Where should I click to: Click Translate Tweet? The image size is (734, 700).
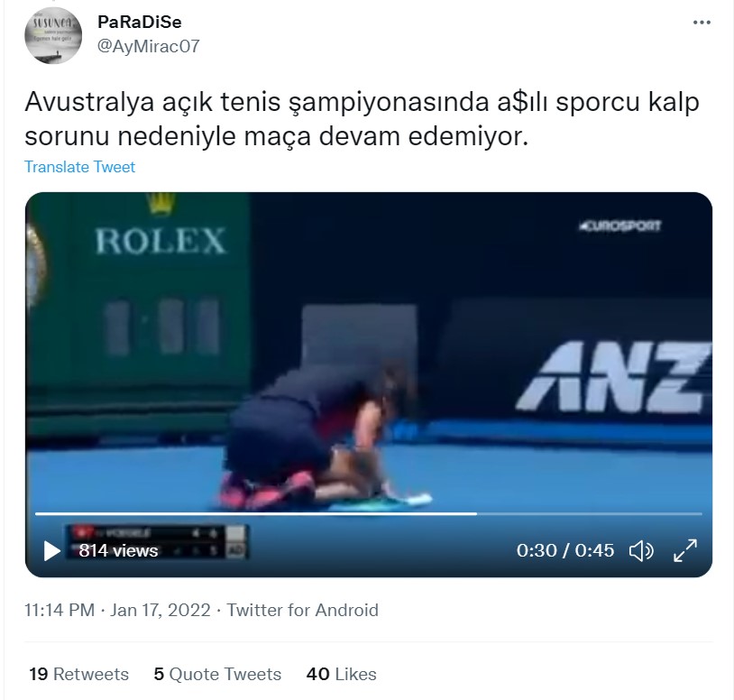pyautogui.click(x=79, y=167)
